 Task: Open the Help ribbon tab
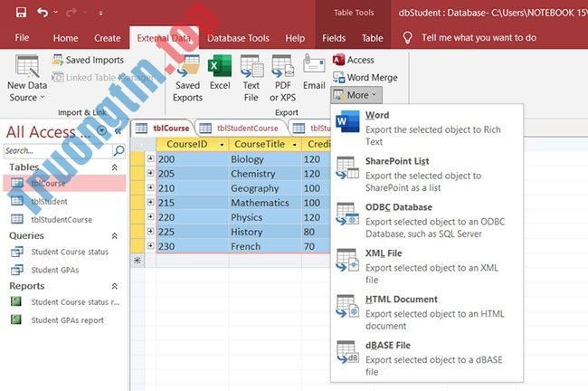295,38
